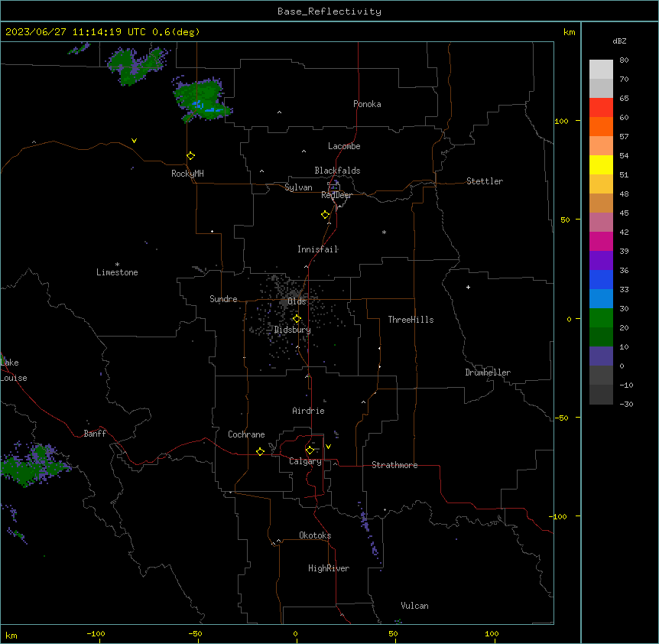This screenshot has height=644, width=659.
Task: Click the yellow diamond marker near Olds
Action: 297,319
